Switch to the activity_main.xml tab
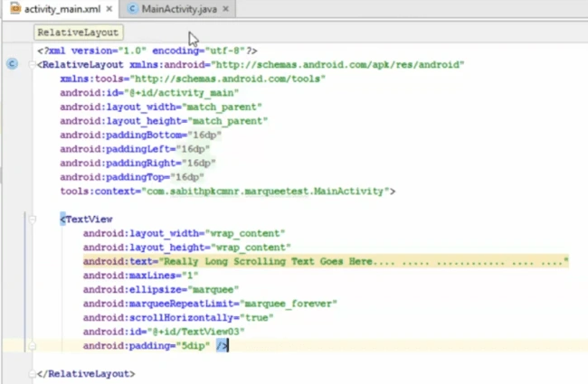Image resolution: width=588 pixels, height=384 pixels. point(62,9)
